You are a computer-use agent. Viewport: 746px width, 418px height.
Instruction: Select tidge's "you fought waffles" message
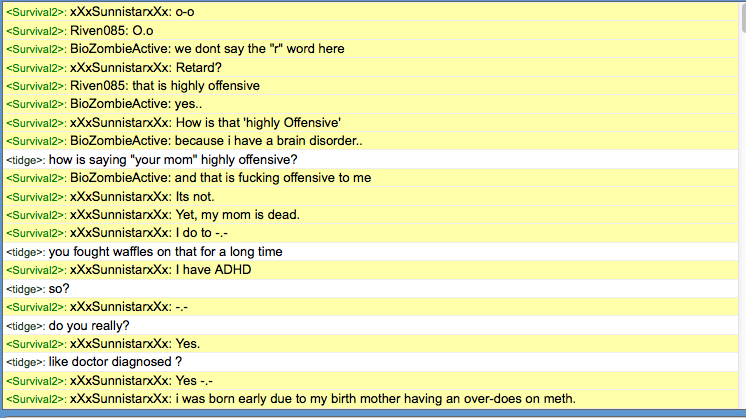tap(165, 251)
